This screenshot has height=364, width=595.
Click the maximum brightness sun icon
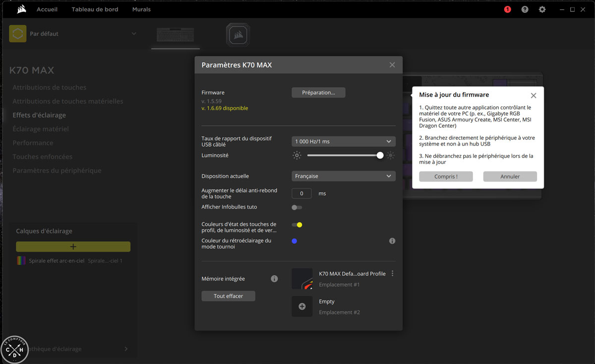tap(390, 156)
